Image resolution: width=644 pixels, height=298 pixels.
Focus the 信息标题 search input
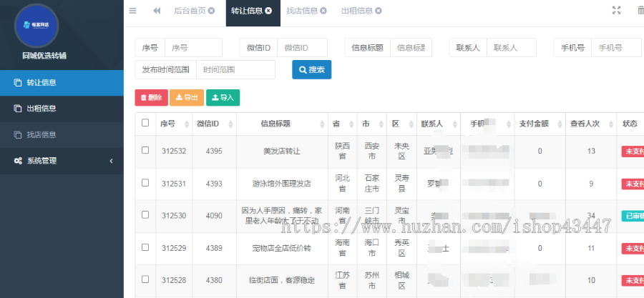pos(411,48)
